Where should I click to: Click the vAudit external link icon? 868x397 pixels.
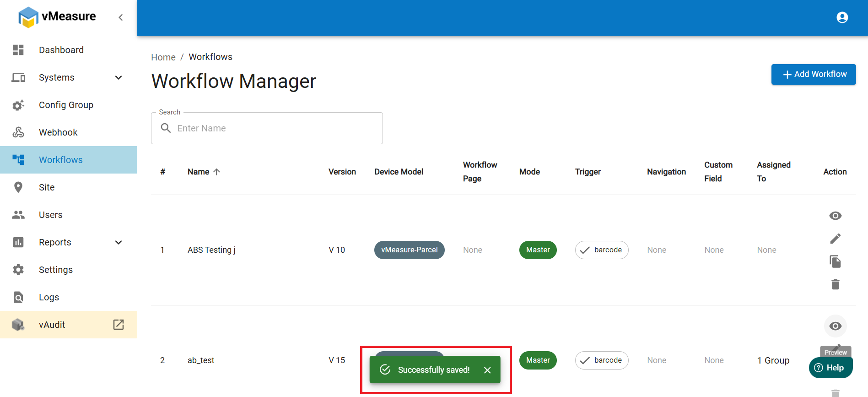tap(119, 325)
